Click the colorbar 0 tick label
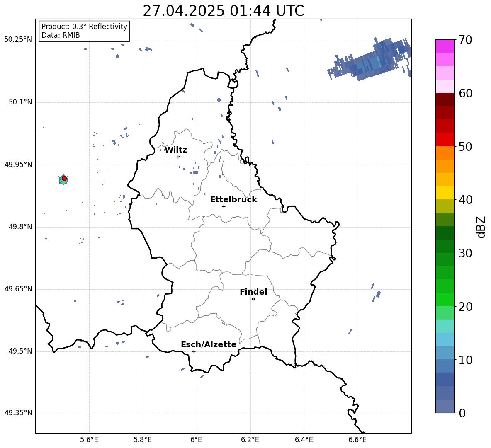491x448 pixels. click(x=462, y=413)
